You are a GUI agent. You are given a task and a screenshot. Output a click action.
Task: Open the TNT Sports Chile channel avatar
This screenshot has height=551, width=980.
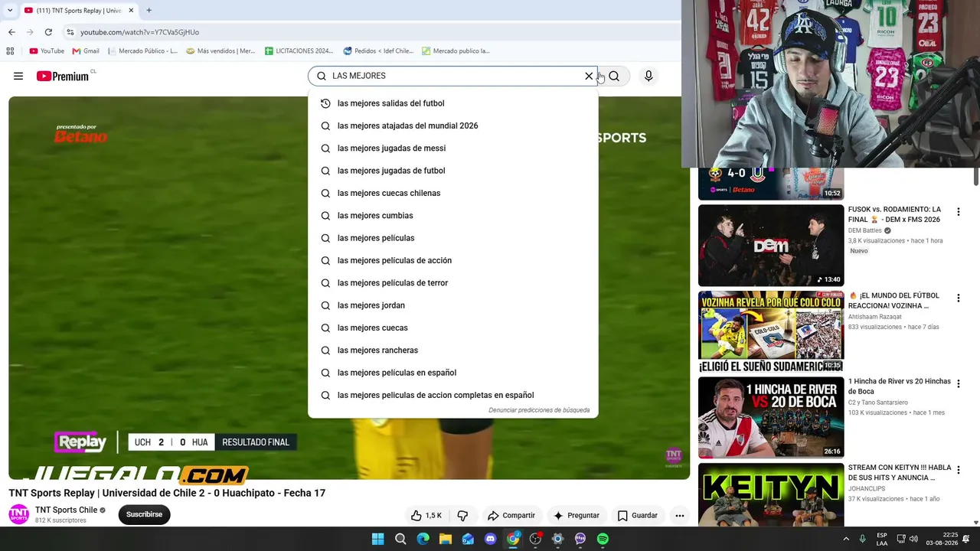tap(18, 514)
